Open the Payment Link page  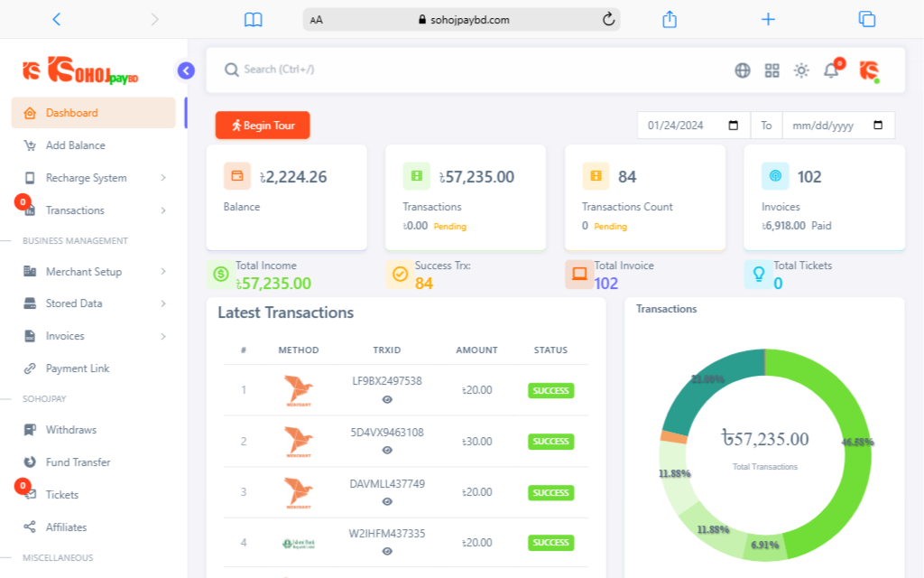78,368
